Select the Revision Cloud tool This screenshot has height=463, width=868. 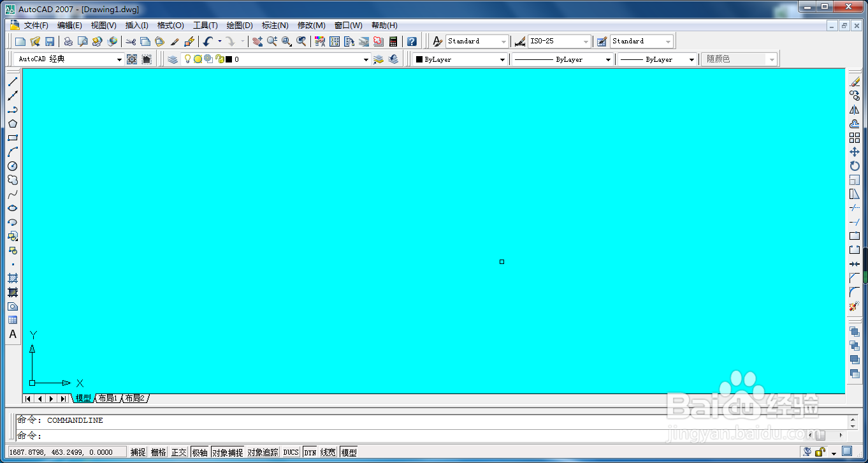coord(13,180)
